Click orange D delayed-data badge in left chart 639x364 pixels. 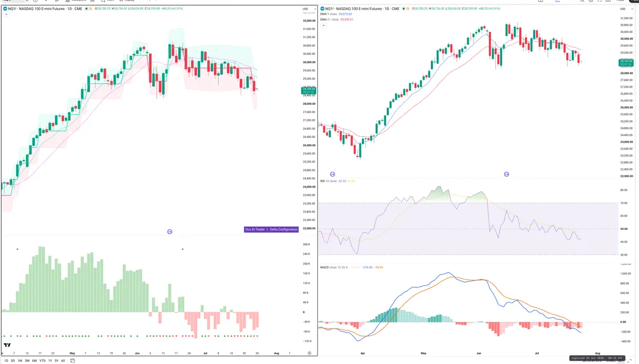coord(91,9)
